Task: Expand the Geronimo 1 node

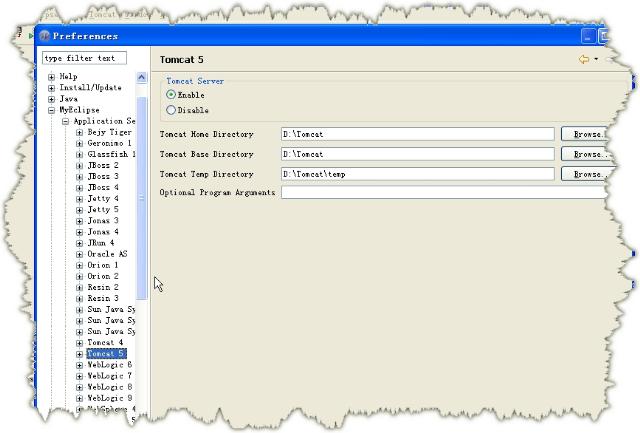Action: coord(80,143)
